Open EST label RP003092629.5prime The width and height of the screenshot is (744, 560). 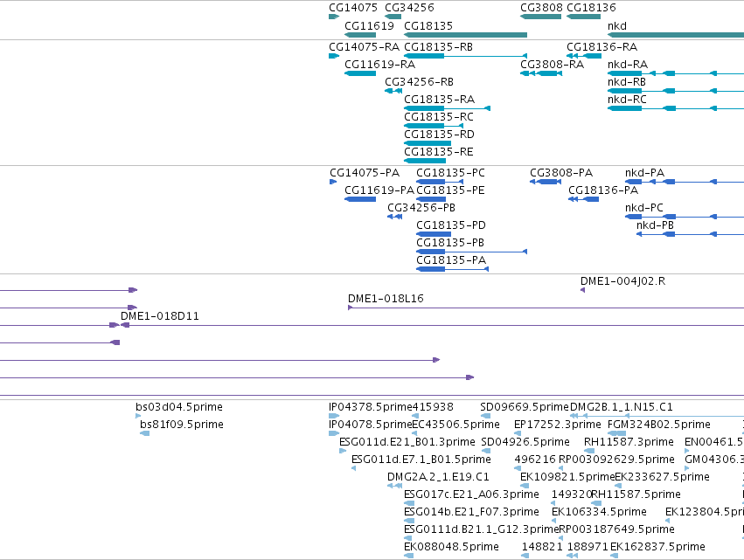click(616, 460)
